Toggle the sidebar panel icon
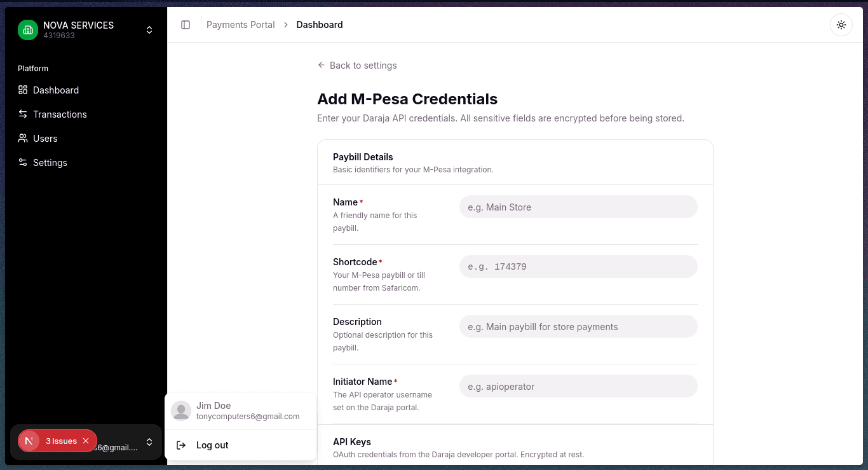The image size is (868, 470). (x=186, y=25)
